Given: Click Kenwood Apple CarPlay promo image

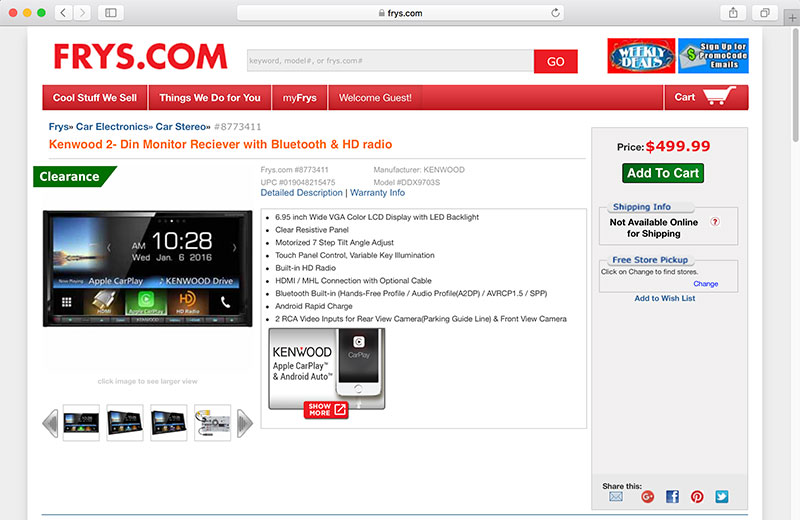Looking at the screenshot, I should 327,368.
